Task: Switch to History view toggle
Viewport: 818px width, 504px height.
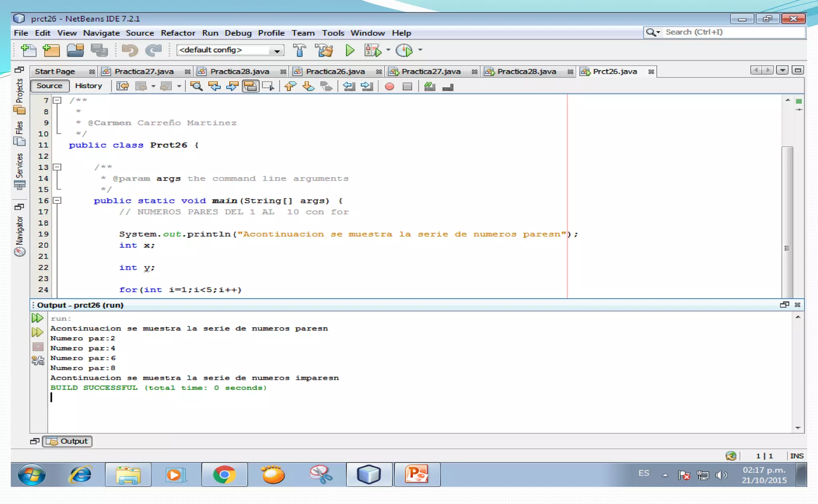Action: [88, 86]
